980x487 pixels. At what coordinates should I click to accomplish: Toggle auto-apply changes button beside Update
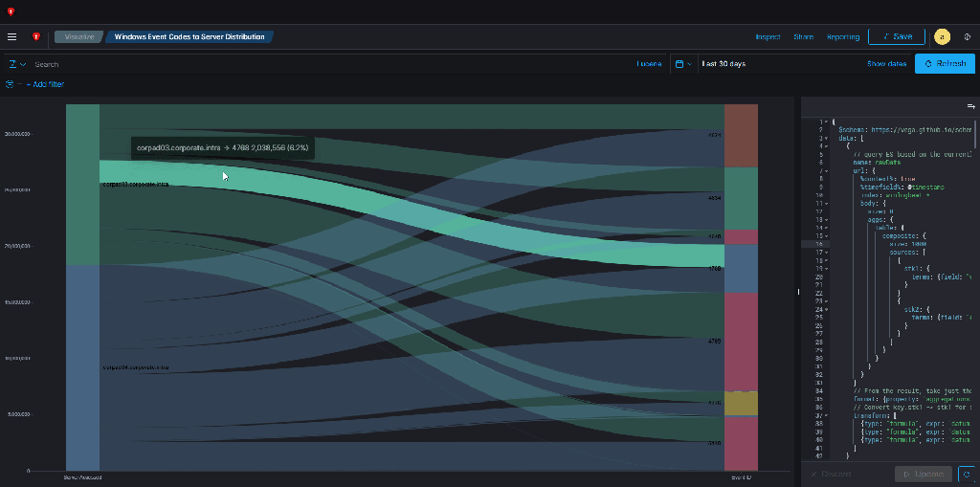pos(967,474)
